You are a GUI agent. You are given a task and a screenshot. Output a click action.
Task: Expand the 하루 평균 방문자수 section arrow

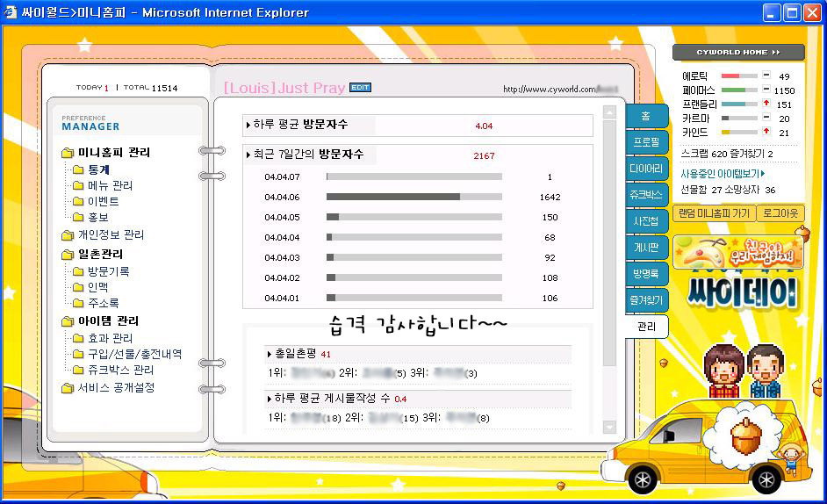click(x=248, y=125)
